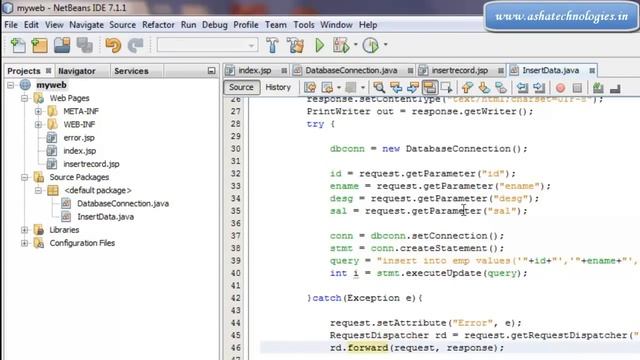640x360 pixels.
Task: Click Shift Line Right icon
Action: pyautogui.click(x=539, y=87)
